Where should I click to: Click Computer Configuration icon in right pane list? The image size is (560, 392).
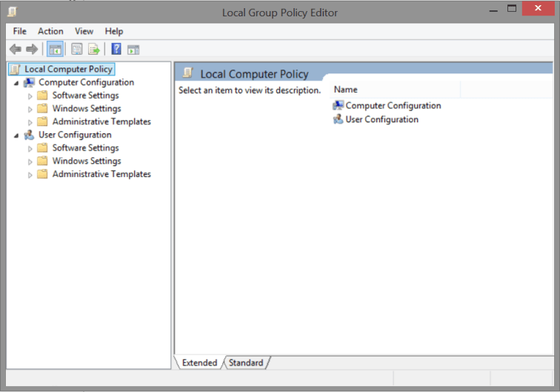point(339,106)
